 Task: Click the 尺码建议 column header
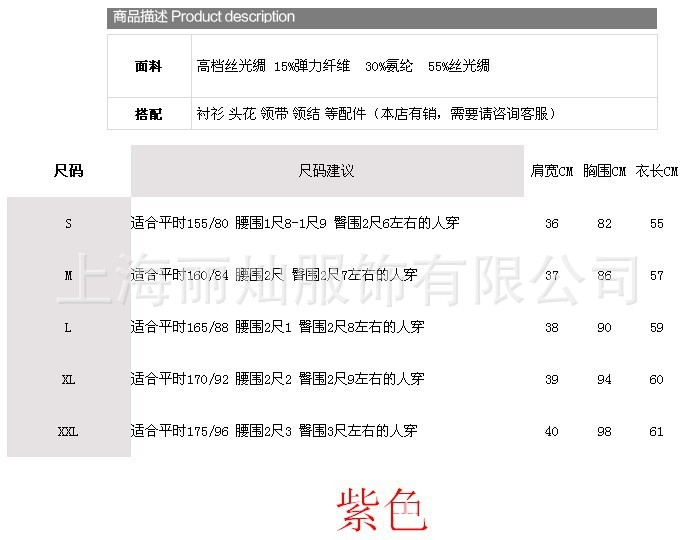click(x=327, y=171)
